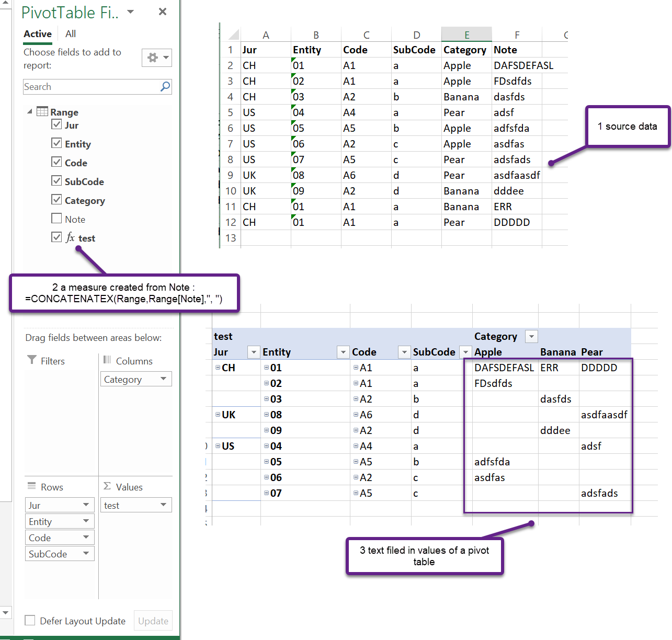
Task: Open the PivotTable Fields task pane options arrow
Action: [x=131, y=12]
